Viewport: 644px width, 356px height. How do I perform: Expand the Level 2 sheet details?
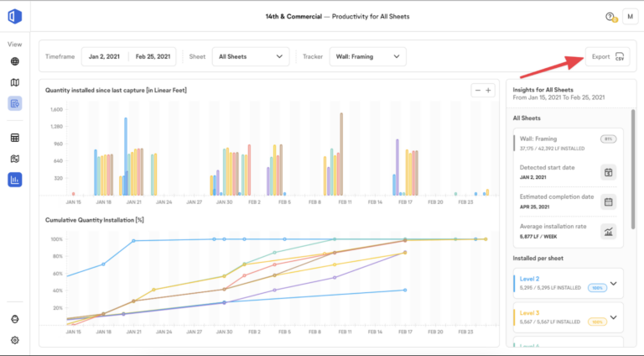pos(613,284)
